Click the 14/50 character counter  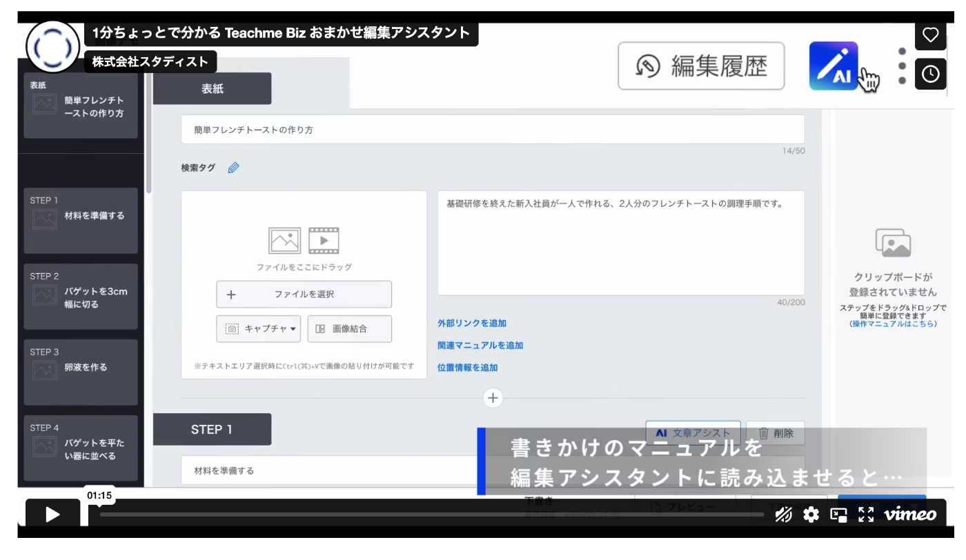tap(793, 150)
